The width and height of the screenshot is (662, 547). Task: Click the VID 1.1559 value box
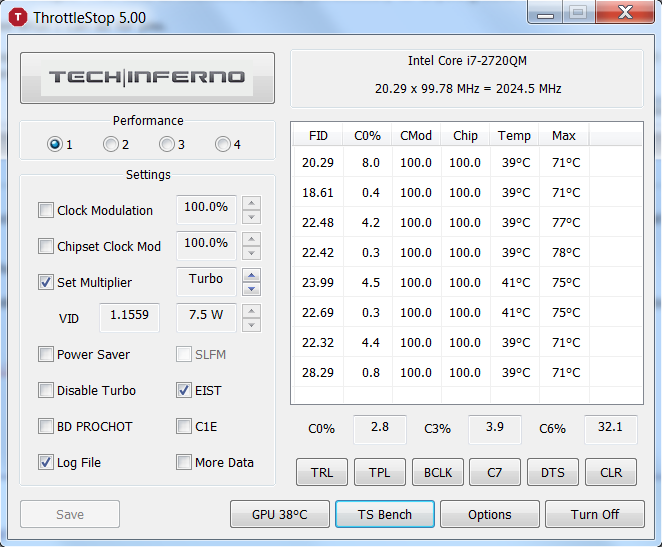(130, 318)
